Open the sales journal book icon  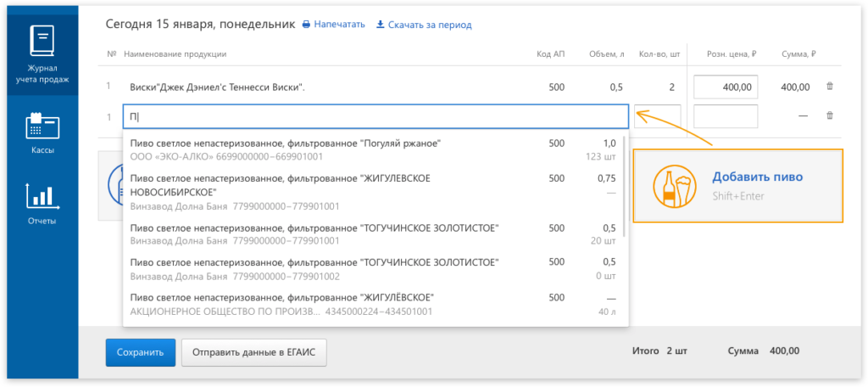(42, 42)
